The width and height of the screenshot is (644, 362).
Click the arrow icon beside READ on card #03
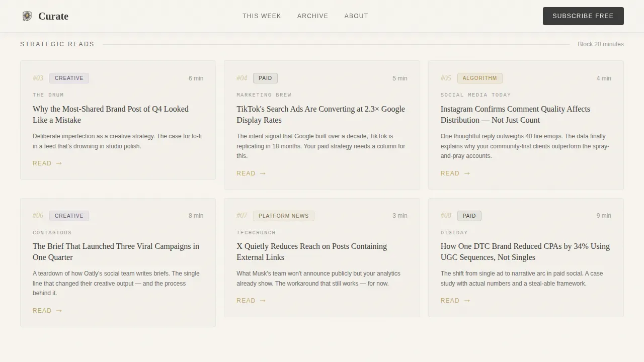59,163
